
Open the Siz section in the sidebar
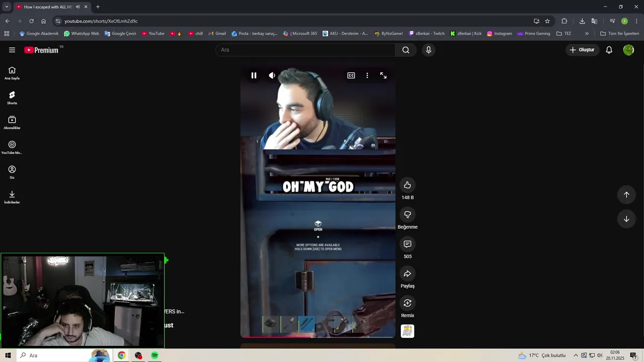click(x=12, y=172)
